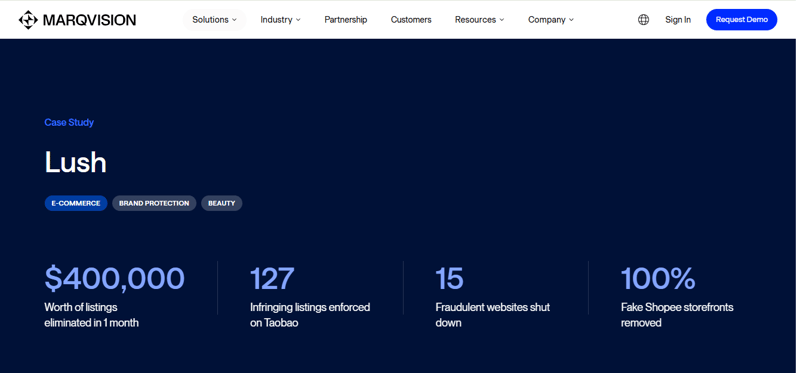
Task: Select the E-COMMERCE tag
Action: tap(76, 203)
